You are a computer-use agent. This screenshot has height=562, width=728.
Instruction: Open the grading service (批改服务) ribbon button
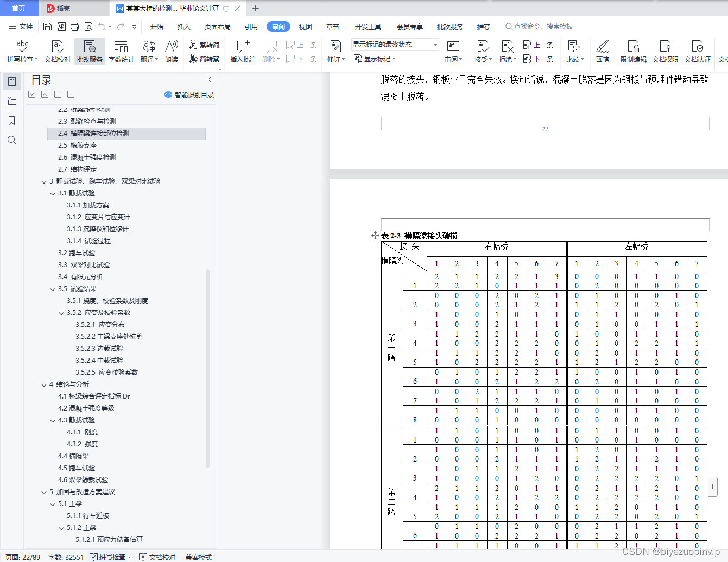89,52
